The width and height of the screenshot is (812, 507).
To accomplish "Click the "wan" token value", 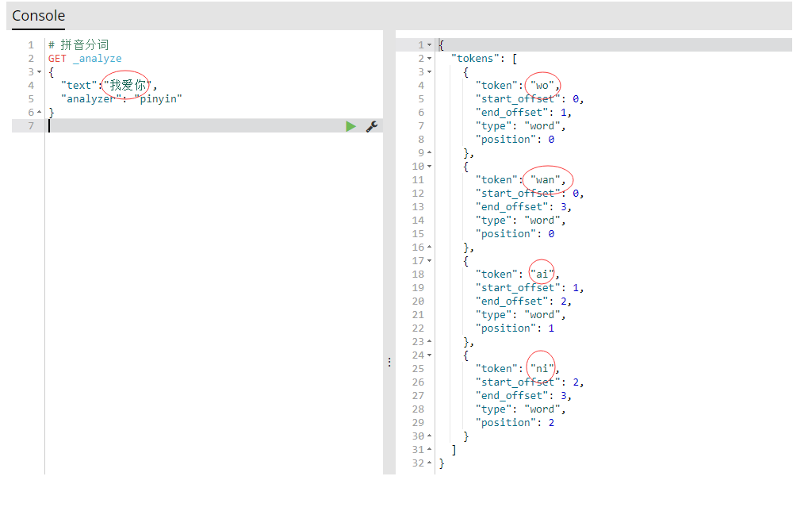I will click(546, 180).
